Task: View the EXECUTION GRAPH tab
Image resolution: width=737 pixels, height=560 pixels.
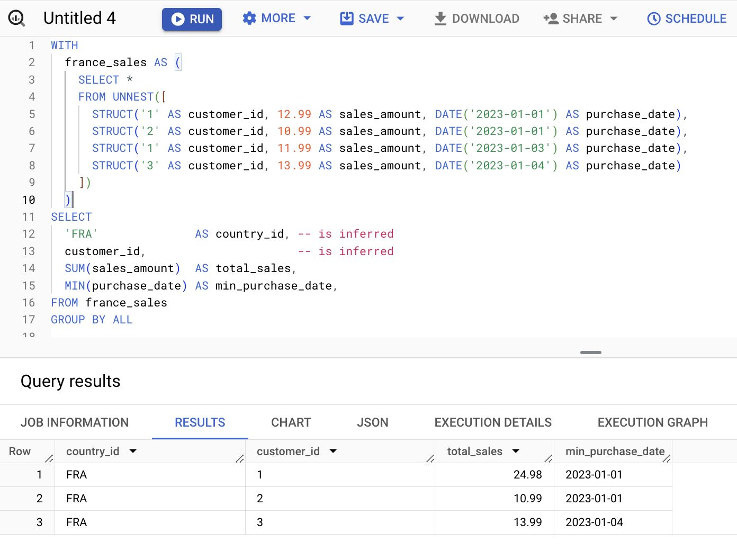Action: [x=653, y=422]
